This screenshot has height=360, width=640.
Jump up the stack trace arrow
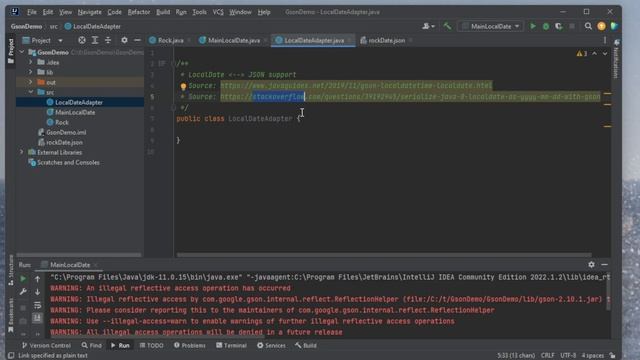pos(37,279)
